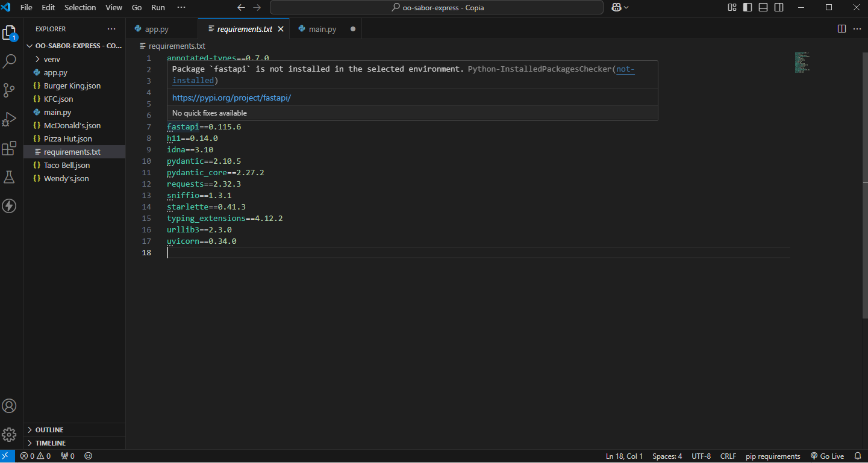Show errors and warnings in status bar
Viewport: 868px width, 463px height.
[x=36, y=456]
